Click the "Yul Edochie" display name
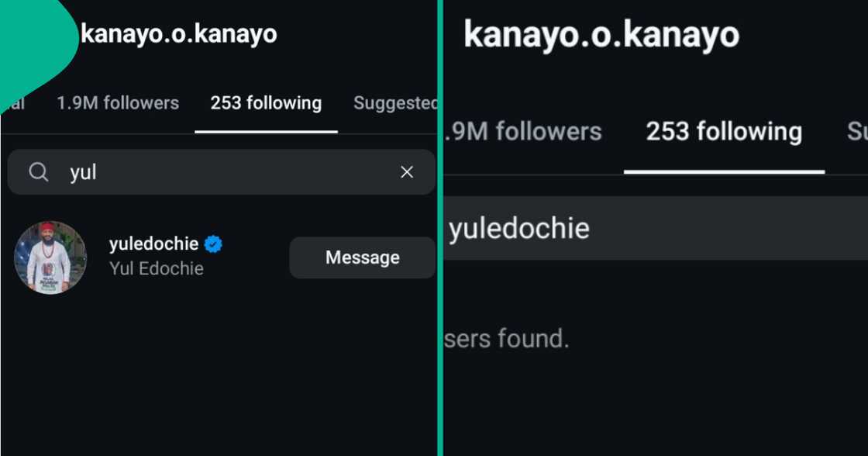 point(157,269)
